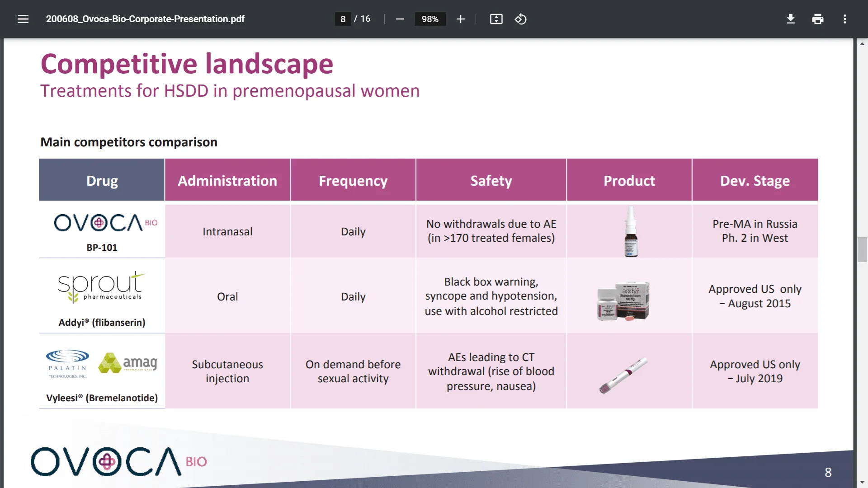Click the Black box warning cell
The height and width of the screenshot is (488, 868).
click(491, 296)
